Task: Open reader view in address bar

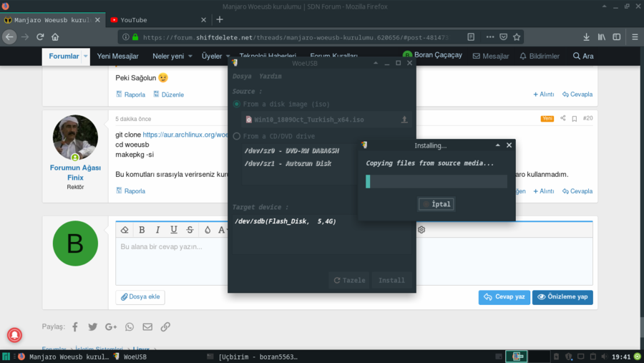Action: [471, 37]
